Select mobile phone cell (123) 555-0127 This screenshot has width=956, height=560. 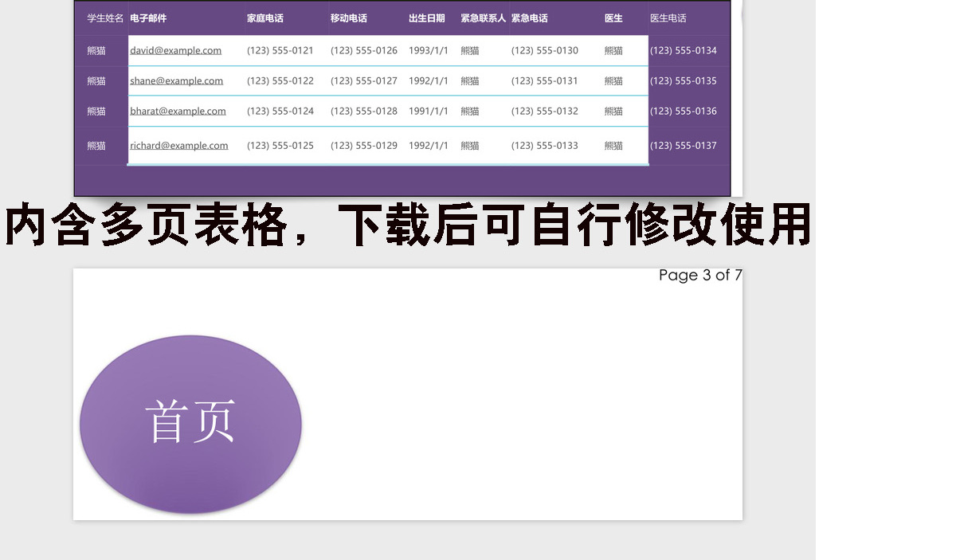[x=364, y=80]
